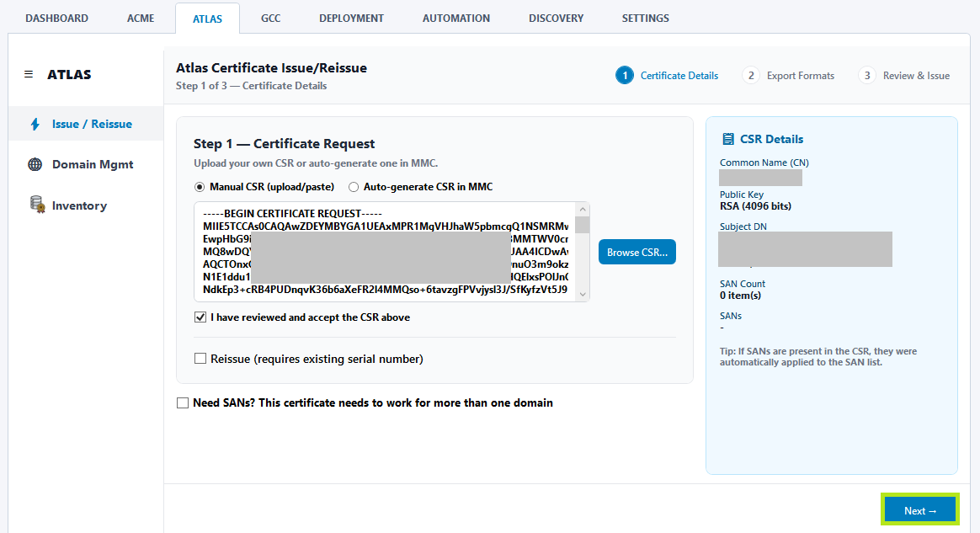Click the Next button
The height and width of the screenshot is (533, 980).
coord(920,510)
